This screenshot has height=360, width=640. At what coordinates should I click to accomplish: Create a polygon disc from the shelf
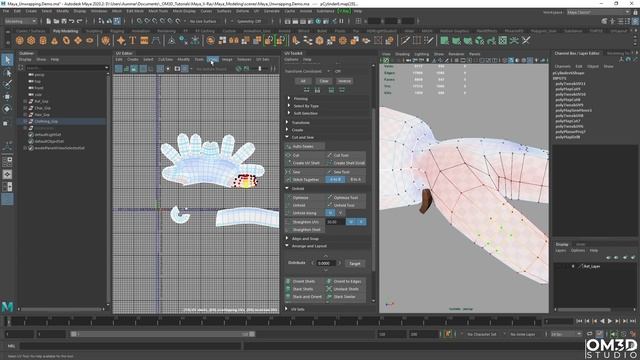click(90, 40)
